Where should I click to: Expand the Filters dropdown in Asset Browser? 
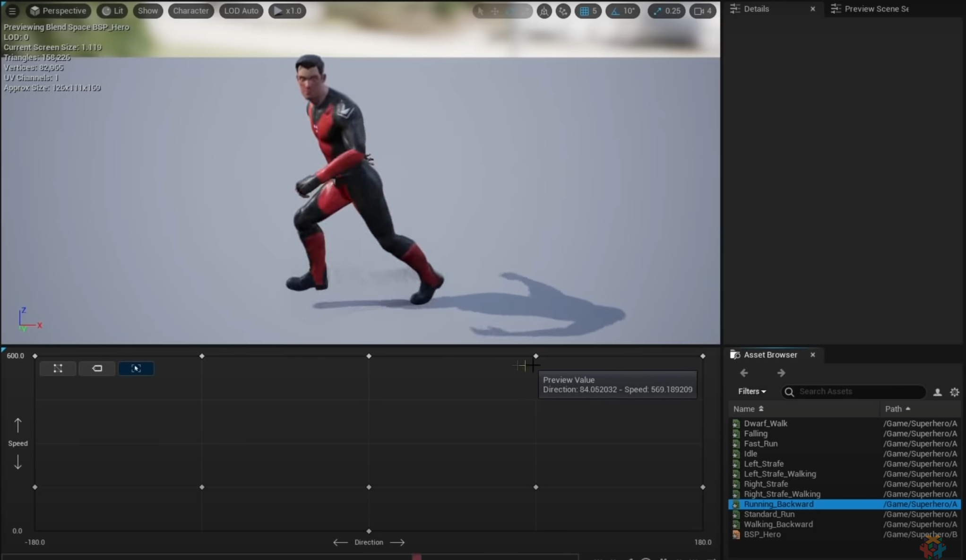(x=752, y=391)
